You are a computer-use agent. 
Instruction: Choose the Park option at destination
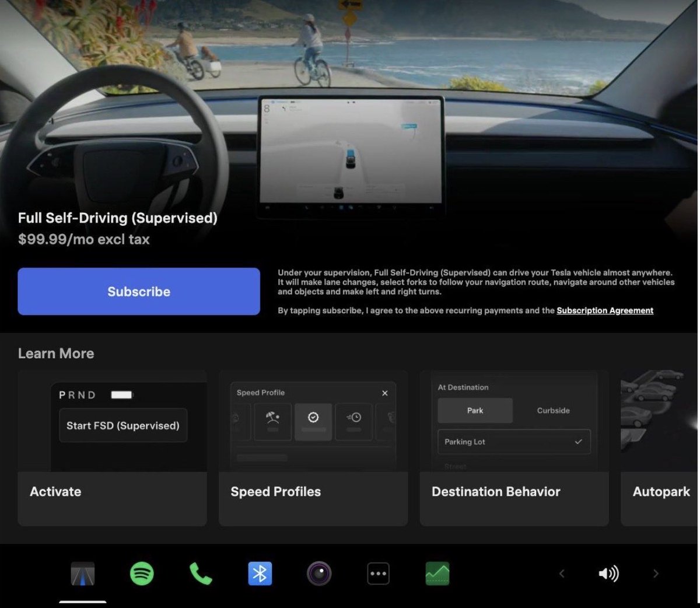point(475,411)
